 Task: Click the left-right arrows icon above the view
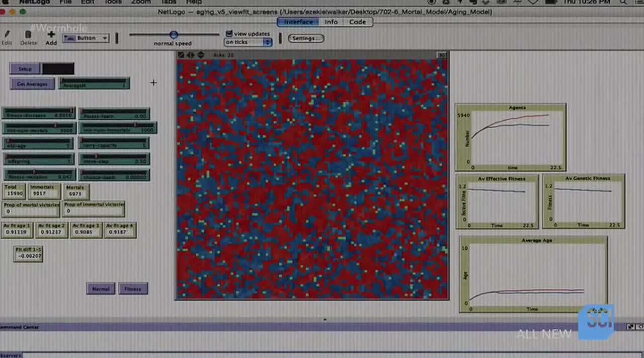(191, 55)
